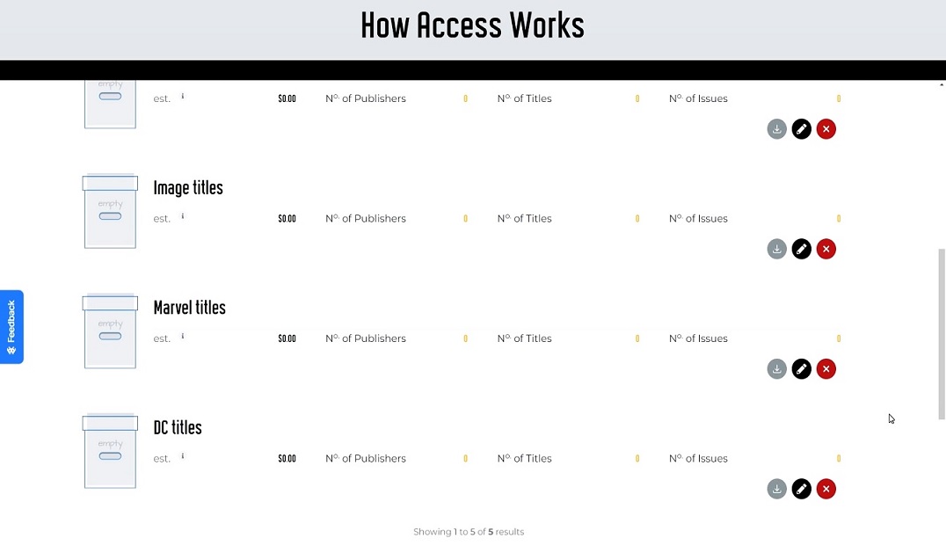Click info icon beside Marvel titles est.

pos(183,336)
